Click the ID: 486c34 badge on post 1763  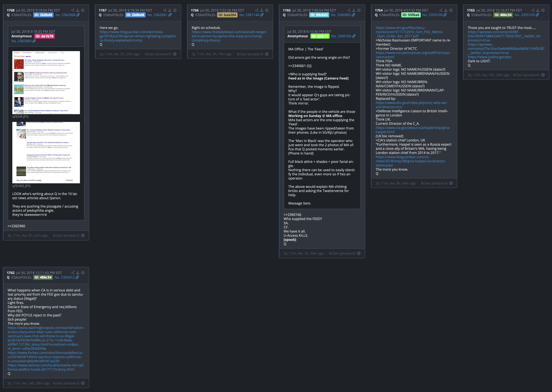pyautogui.click(x=503, y=15)
